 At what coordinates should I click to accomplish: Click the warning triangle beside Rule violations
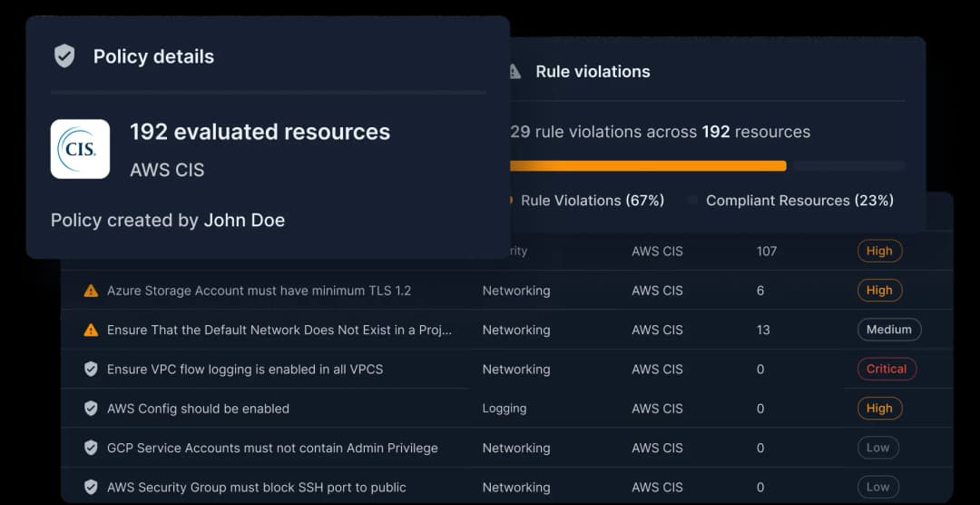(514, 72)
